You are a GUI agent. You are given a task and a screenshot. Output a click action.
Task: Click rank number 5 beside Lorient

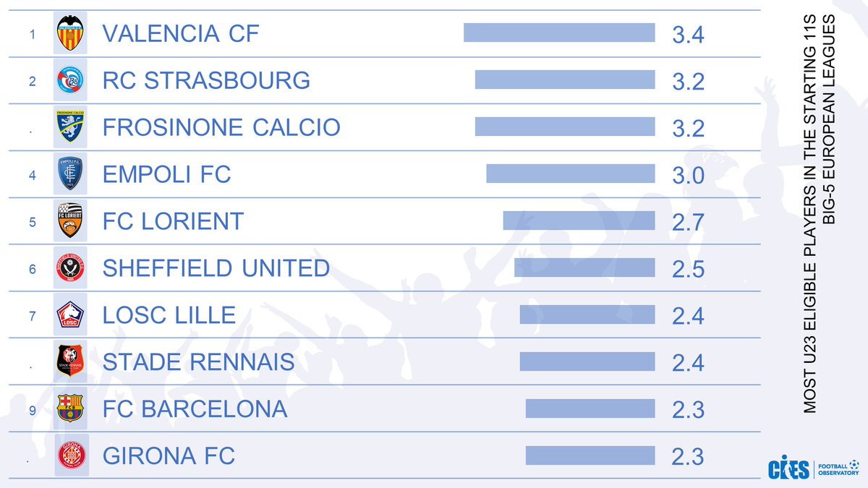click(32, 222)
